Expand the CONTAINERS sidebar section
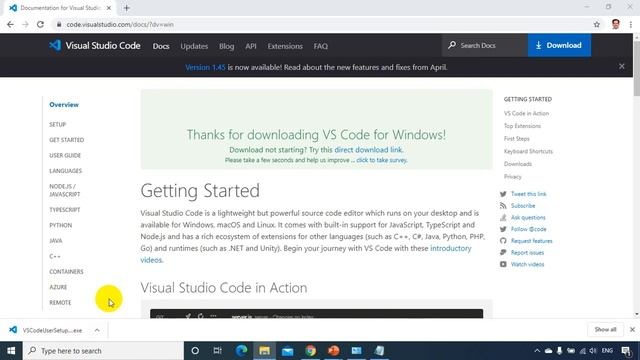The image size is (640, 360). point(66,272)
